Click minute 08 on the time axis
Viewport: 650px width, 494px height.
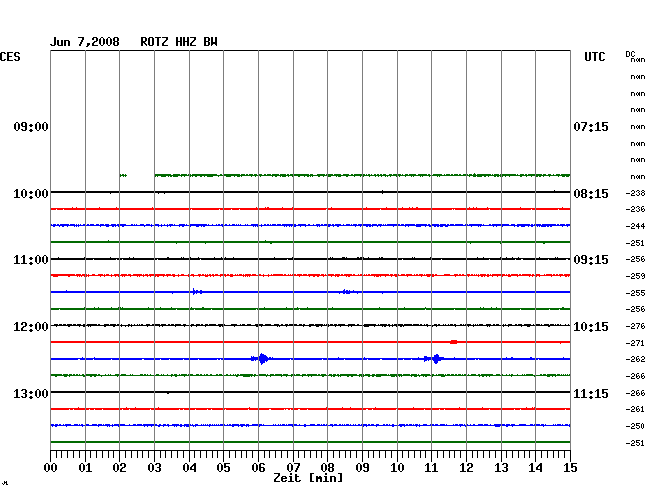coord(327,468)
